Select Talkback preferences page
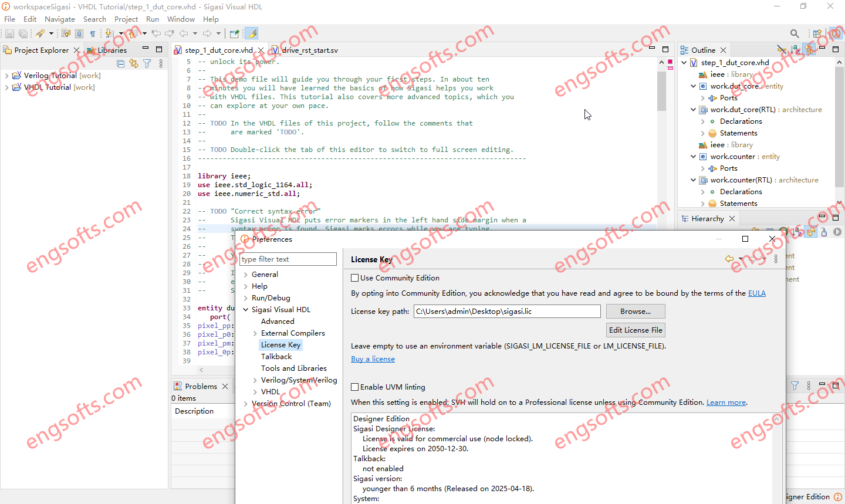The image size is (845, 504). coord(276,356)
